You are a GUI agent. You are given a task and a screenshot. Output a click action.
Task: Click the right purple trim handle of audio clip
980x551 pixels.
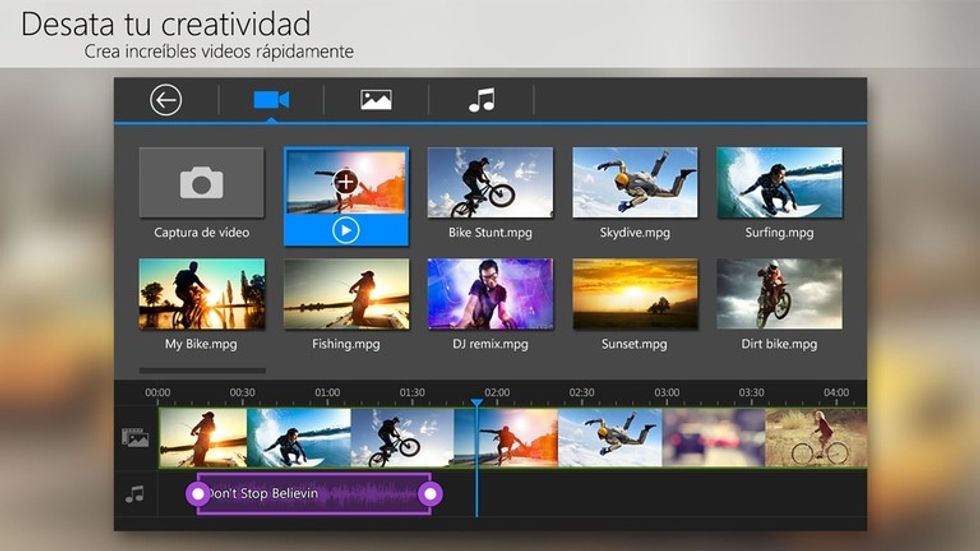[431, 493]
